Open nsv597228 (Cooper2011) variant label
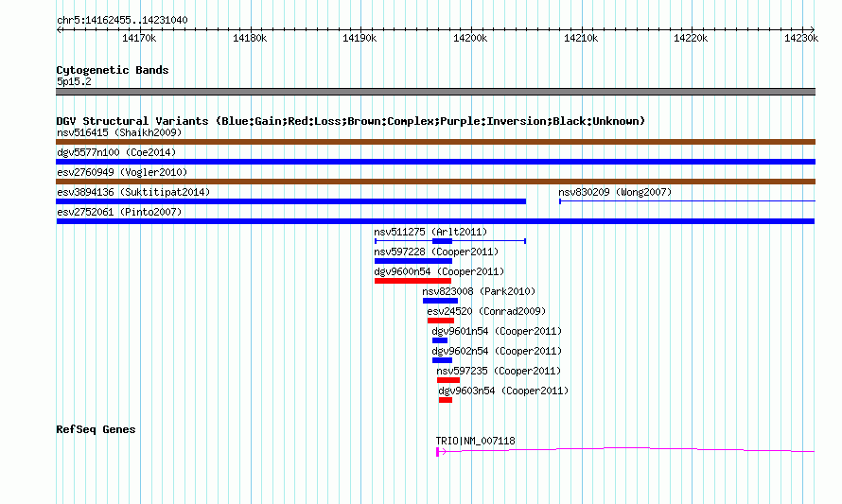This screenshot has height=504, width=842. tap(436, 252)
